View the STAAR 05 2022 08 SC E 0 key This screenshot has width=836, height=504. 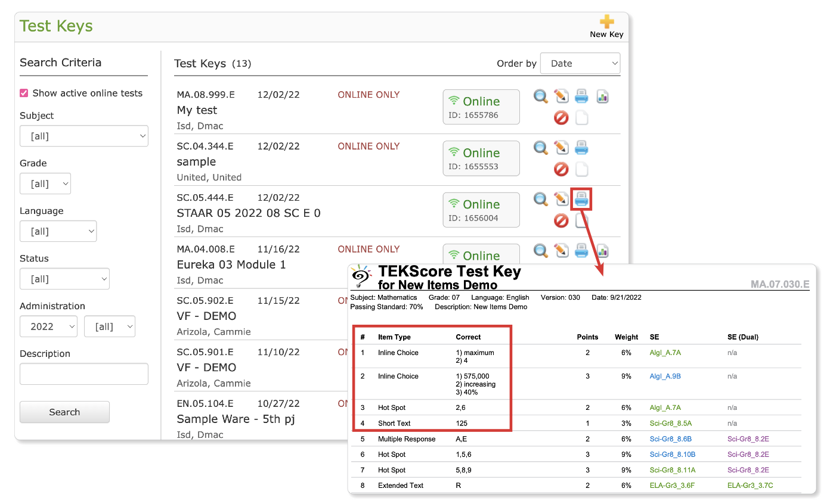pyautogui.click(x=540, y=199)
